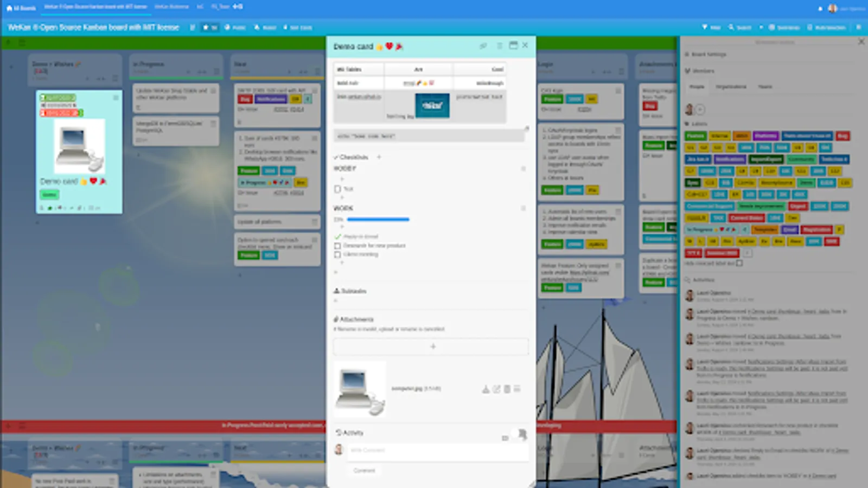The width and height of the screenshot is (868, 488).
Task: Open the board Search button
Action: [x=740, y=27]
